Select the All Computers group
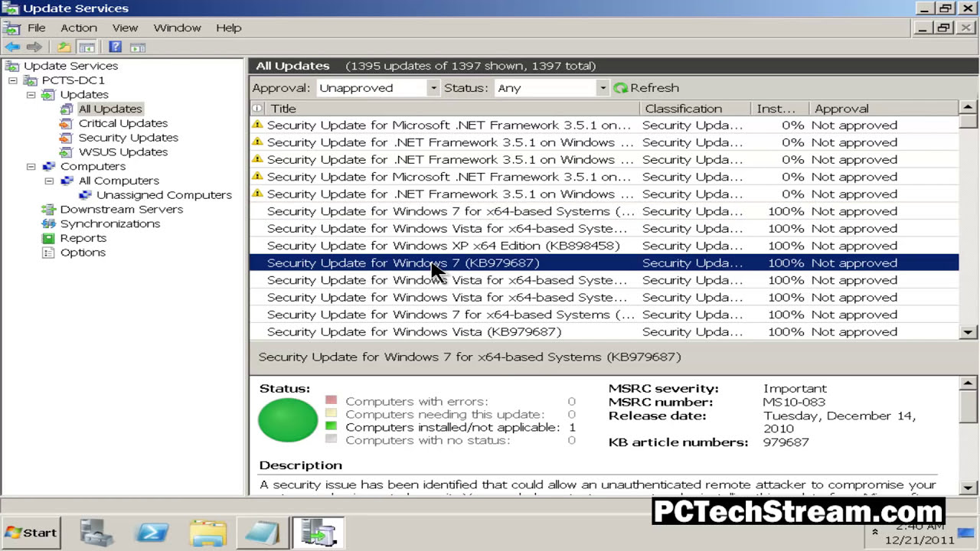 119,181
